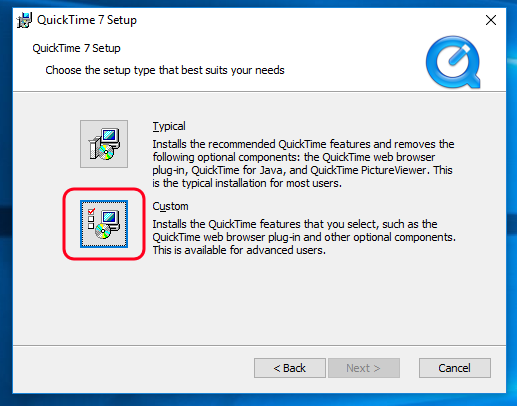
Task: Select the Custom setup icon button
Action: tap(104, 224)
